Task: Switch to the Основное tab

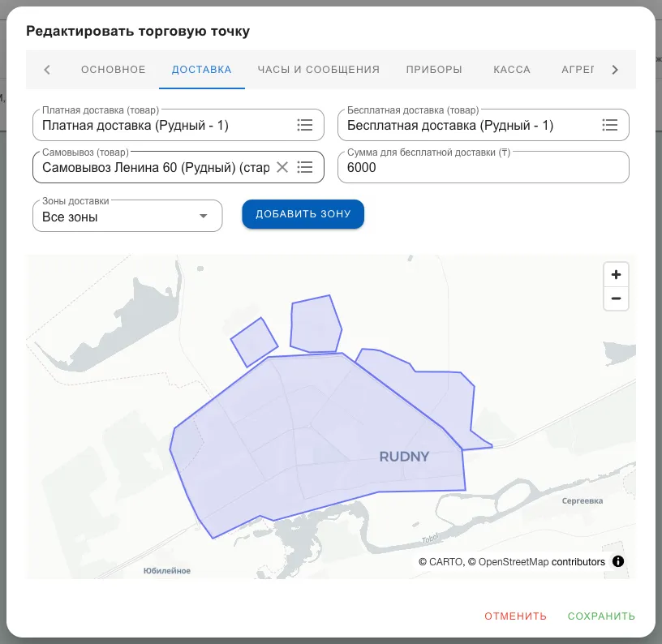Action: (x=113, y=70)
